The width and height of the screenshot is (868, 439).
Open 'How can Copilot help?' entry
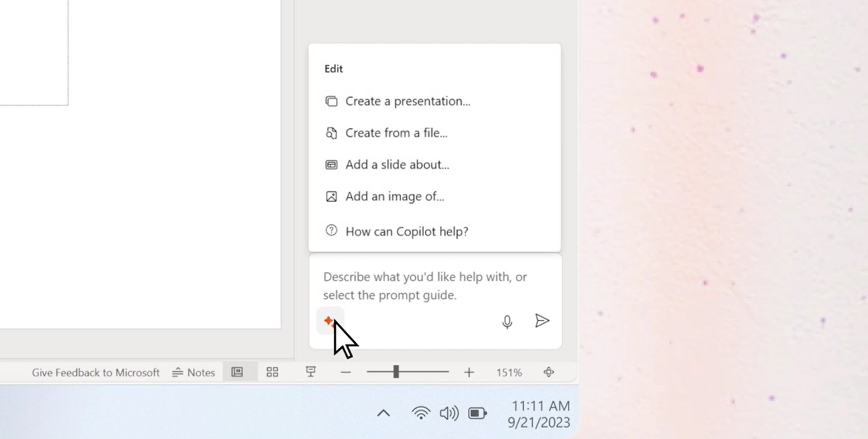coord(397,231)
